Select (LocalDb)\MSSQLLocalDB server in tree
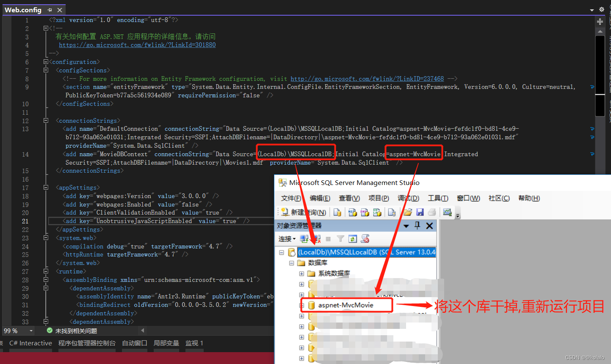This screenshot has width=611, height=364. (367, 252)
